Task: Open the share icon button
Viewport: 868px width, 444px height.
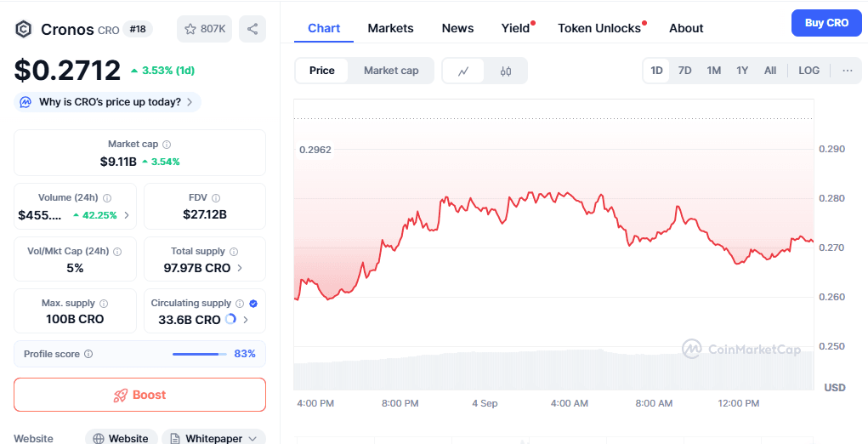Action: point(252,29)
